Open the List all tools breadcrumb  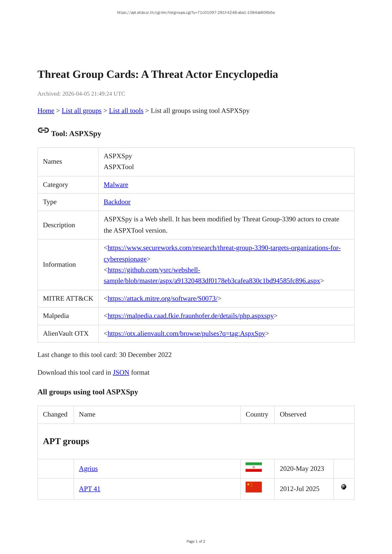click(126, 111)
